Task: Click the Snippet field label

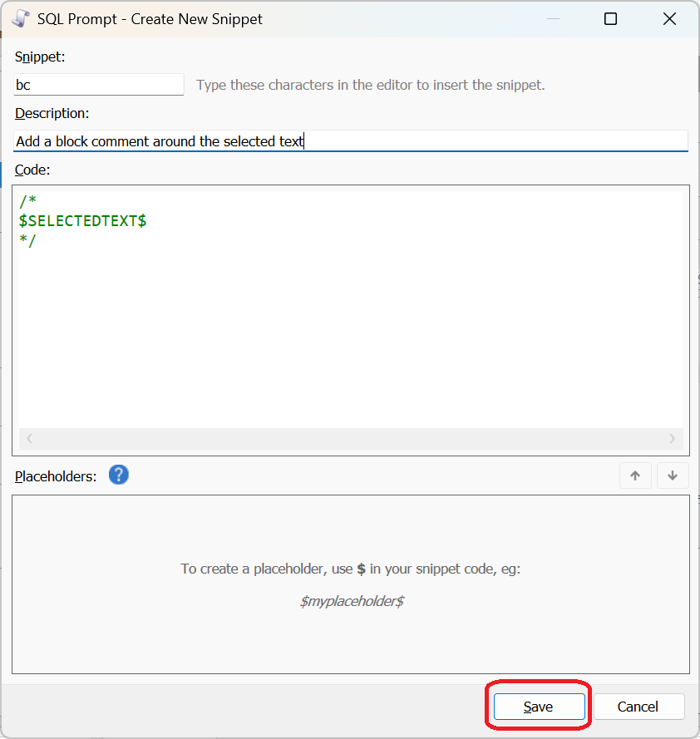Action: (x=40, y=57)
